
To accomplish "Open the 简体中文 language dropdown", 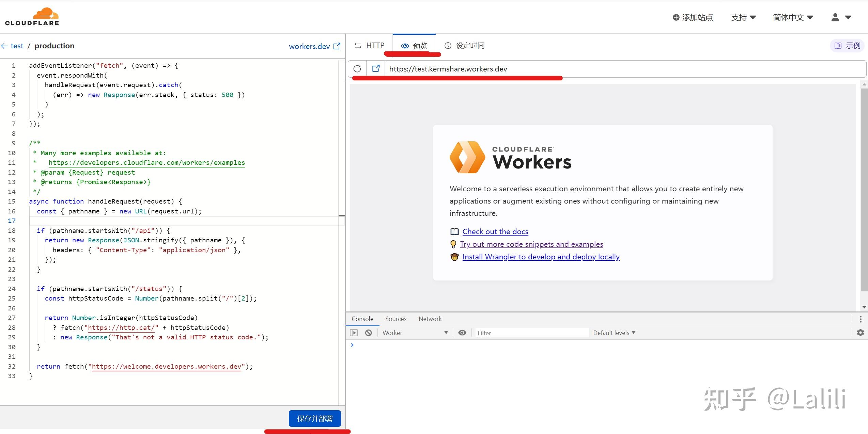I will coord(793,17).
